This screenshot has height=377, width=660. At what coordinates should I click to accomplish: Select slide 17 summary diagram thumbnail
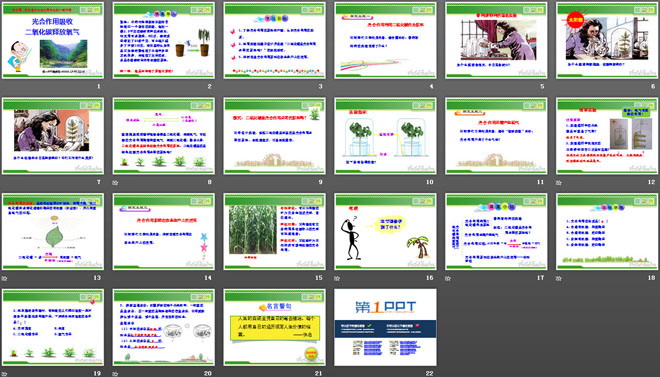pos(496,231)
